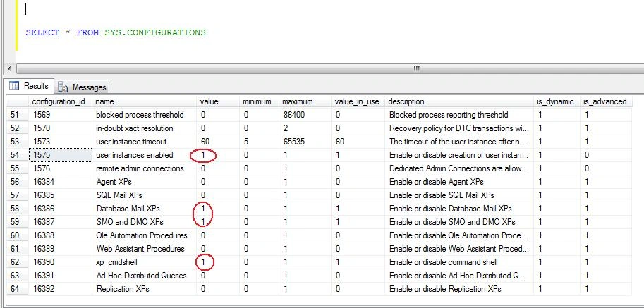644x308 pixels.
Task: Click configuration_id cell 16390
Action: coord(61,262)
